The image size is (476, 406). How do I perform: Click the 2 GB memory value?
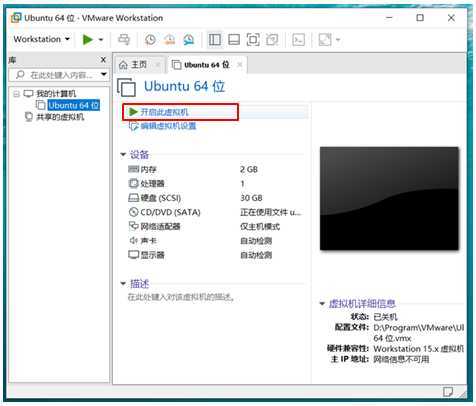[x=249, y=169]
